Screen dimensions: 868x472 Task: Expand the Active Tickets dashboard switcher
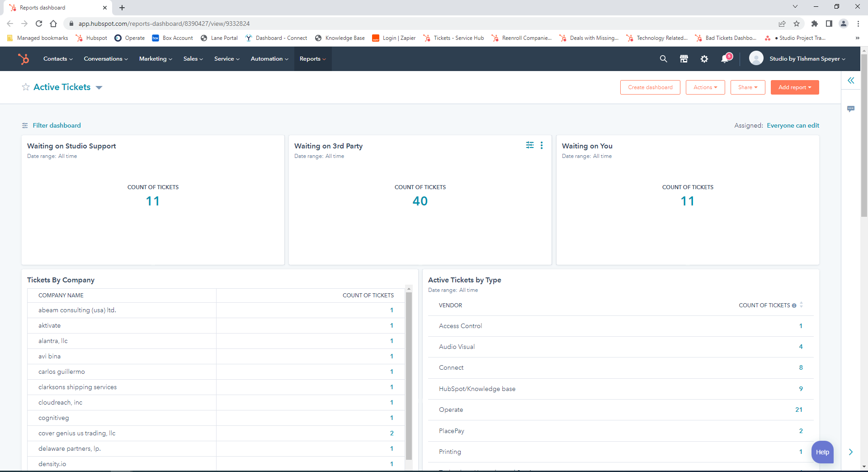click(99, 87)
